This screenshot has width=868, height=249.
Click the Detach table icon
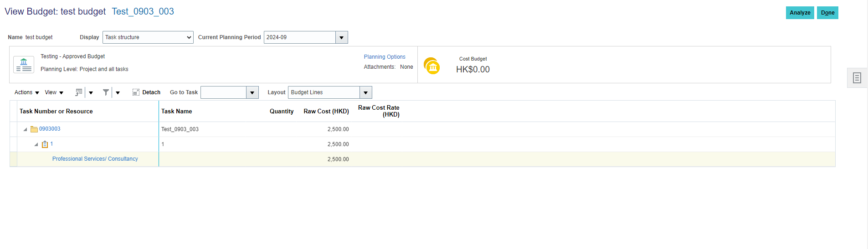[x=136, y=92]
